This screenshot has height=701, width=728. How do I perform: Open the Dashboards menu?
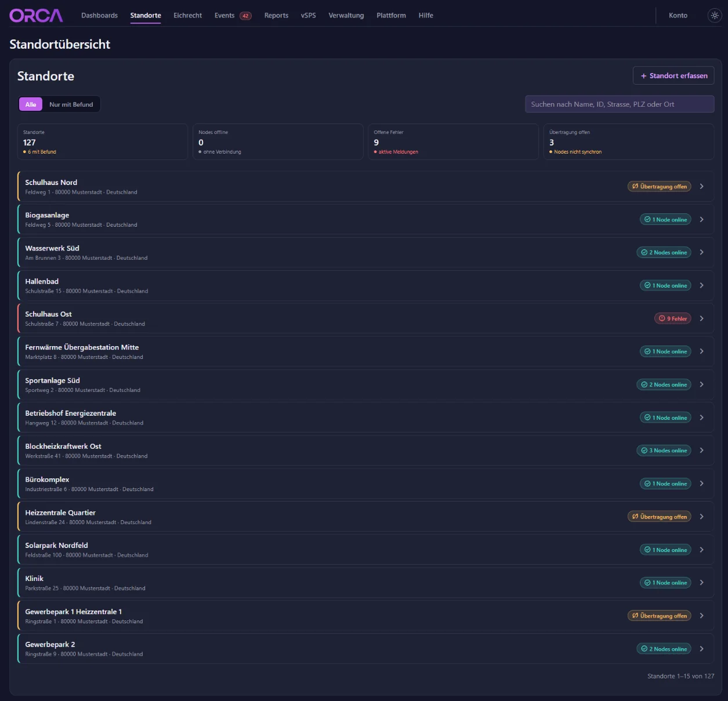pos(99,16)
